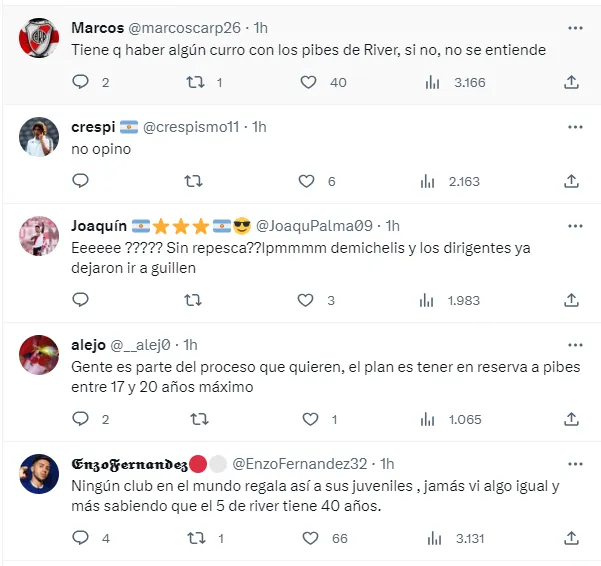Like the tweet by Marcos
The image size is (601, 566).
point(309,82)
